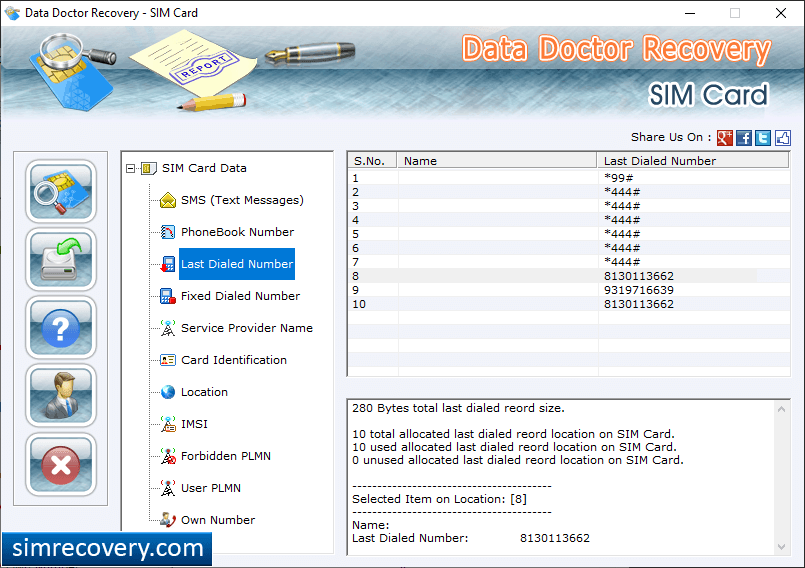Open PhoneBook Number tree item
Image resolution: width=805 pixels, height=568 pixels.
237,232
